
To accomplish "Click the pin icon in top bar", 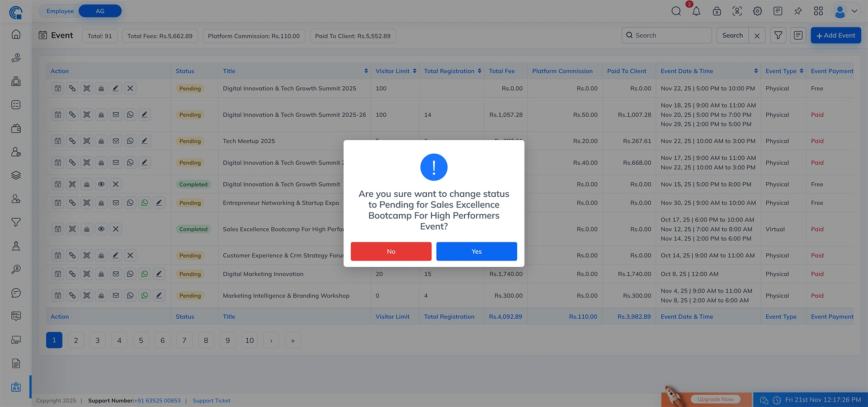I will point(798,11).
